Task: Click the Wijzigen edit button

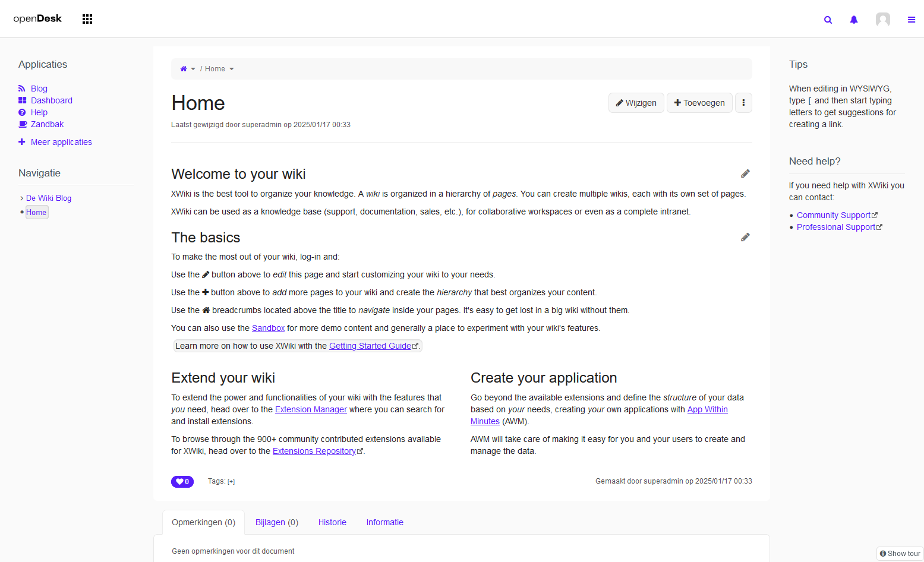Action: (636, 103)
